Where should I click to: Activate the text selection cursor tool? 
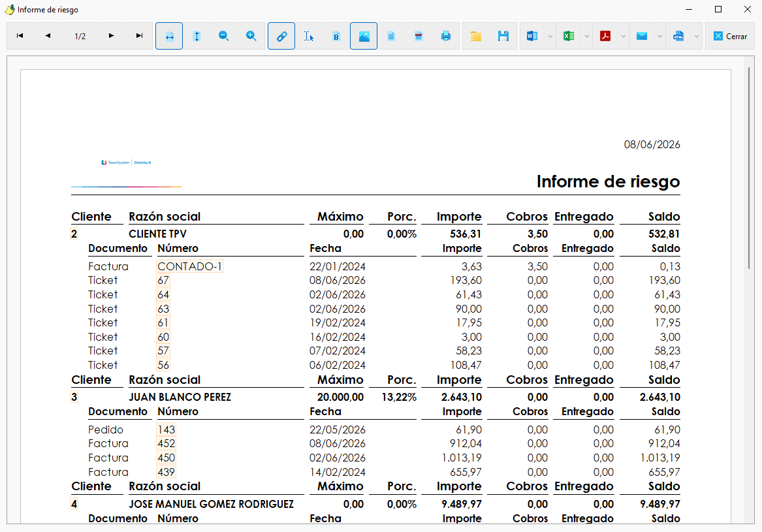click(309, 36)
